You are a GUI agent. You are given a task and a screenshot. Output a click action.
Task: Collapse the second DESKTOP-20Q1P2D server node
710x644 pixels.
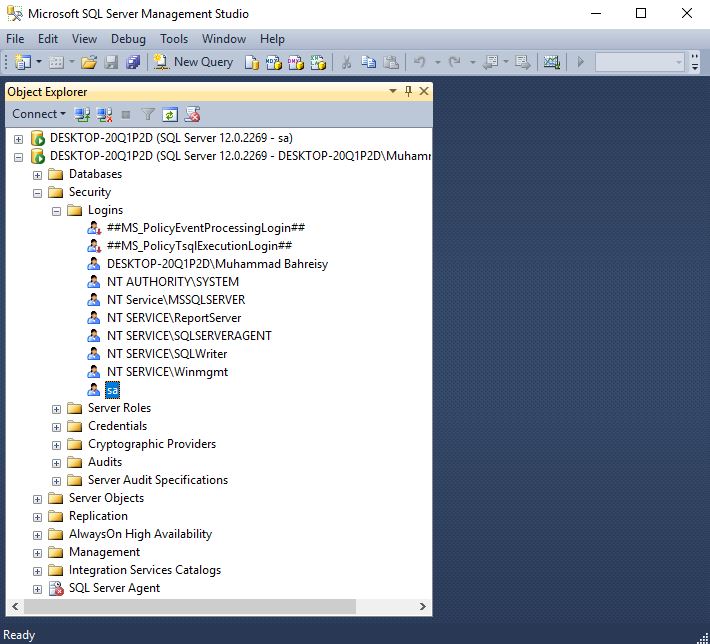click(18, 157)
